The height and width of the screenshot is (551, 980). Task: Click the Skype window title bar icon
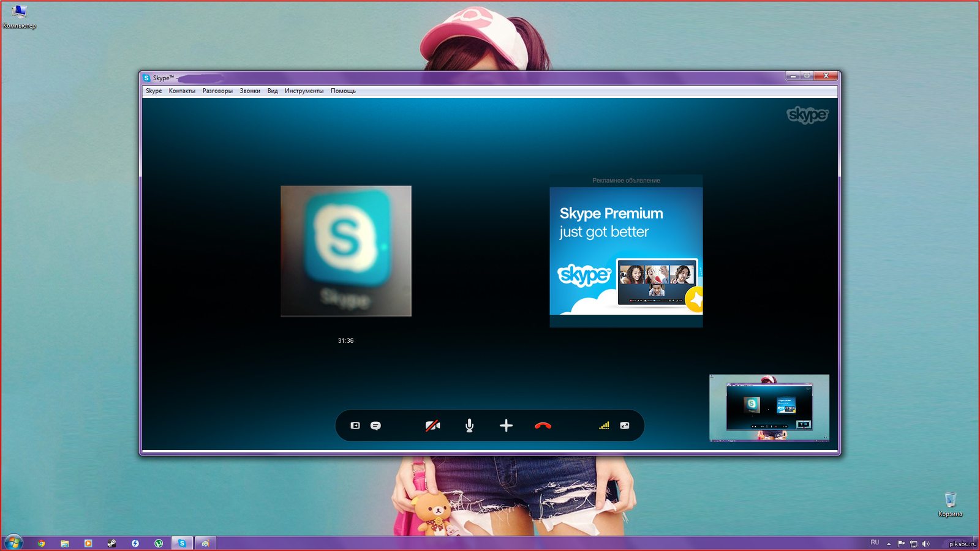(146, 78)
